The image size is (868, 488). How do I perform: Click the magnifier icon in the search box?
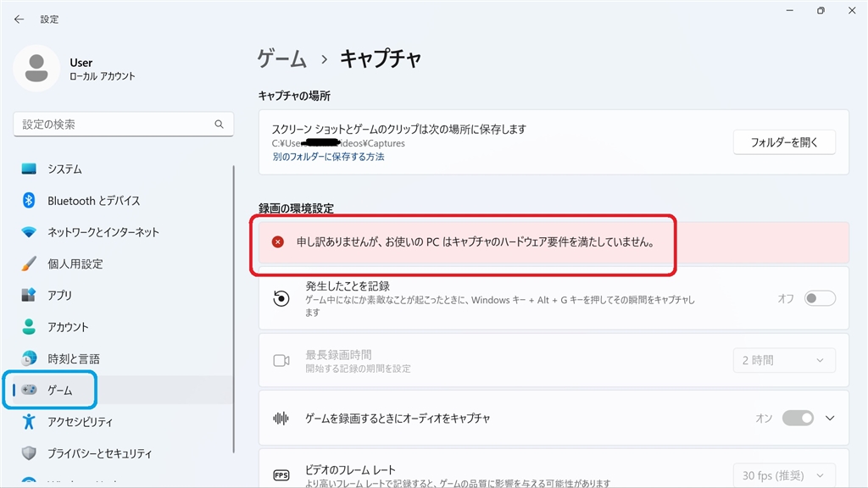[220, 125]
